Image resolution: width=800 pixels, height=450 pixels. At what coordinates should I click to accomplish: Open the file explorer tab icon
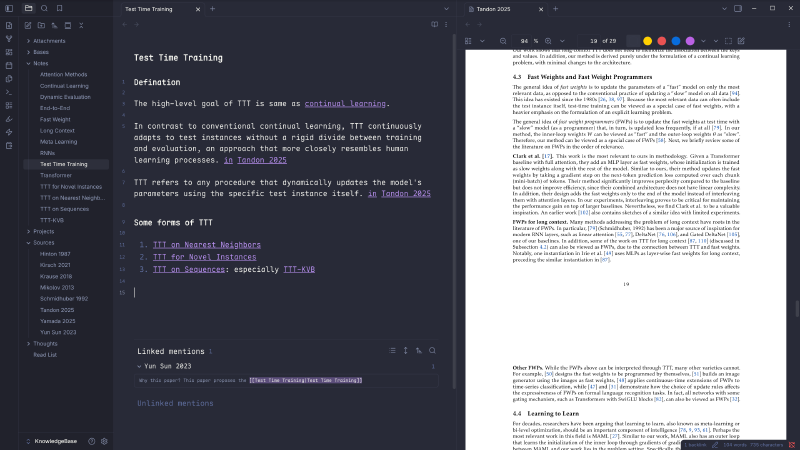[29, 8]
